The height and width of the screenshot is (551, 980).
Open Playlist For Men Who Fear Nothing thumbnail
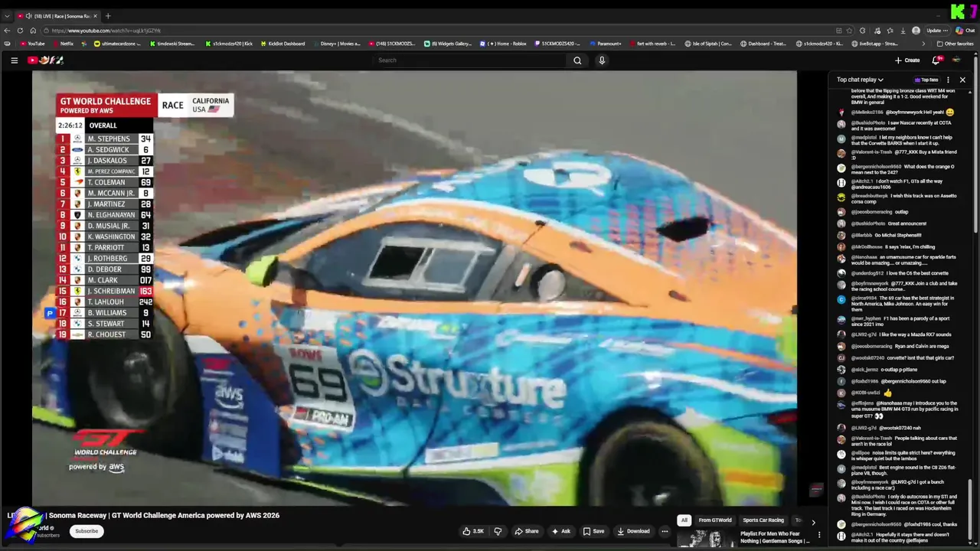706,539
